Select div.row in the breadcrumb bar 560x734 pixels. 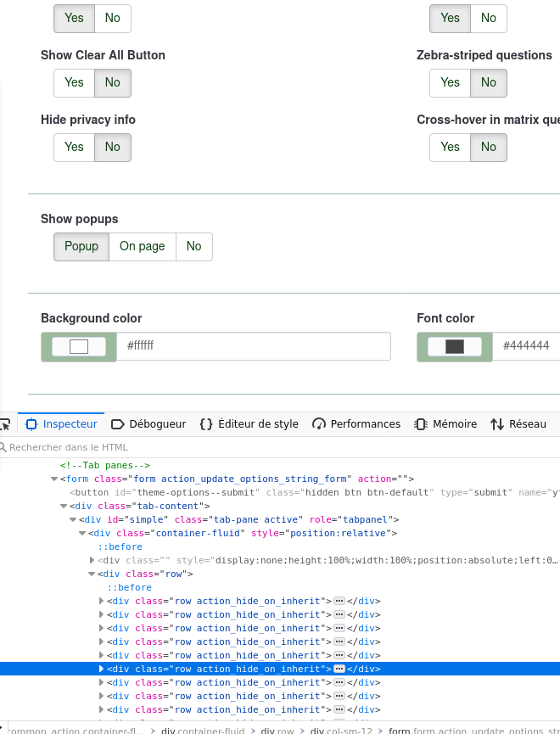click(278, 730)
